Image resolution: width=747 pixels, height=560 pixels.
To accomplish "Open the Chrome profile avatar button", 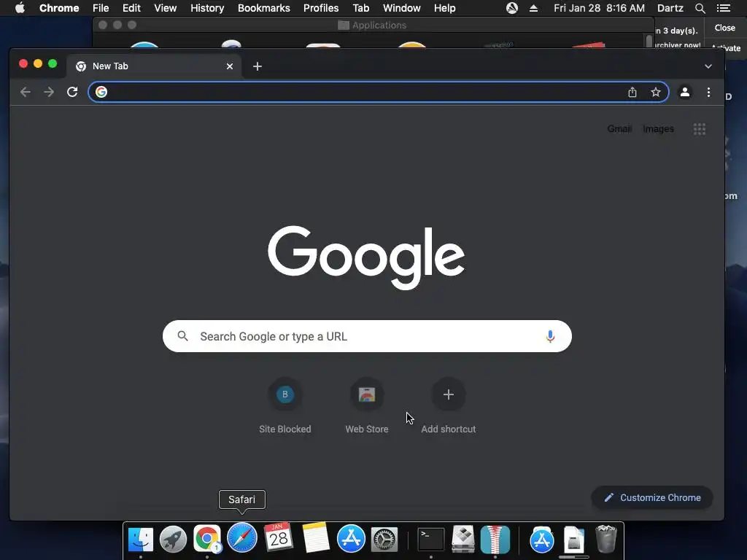I will 684,92.
